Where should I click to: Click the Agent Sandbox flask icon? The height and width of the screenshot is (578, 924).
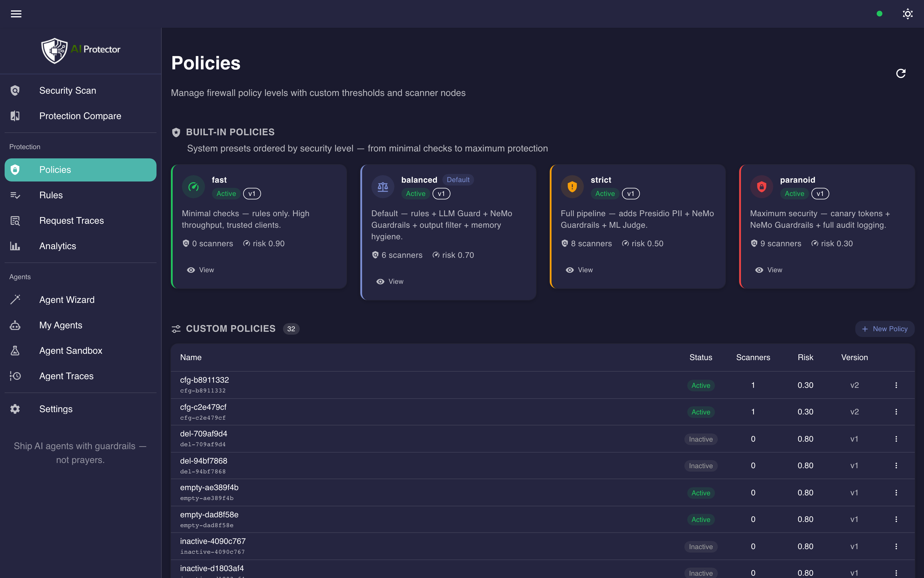pyautogui.click(x=15, y=351)
